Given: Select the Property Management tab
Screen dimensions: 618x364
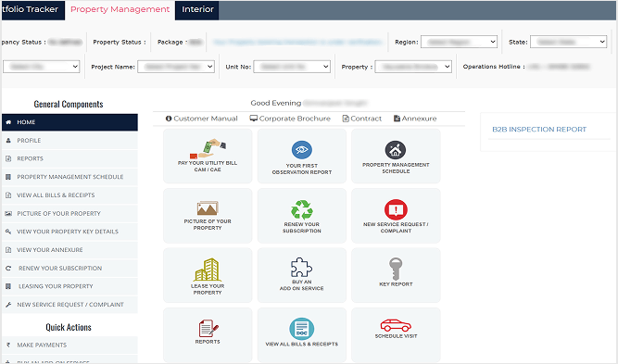Looking at the screenshot, I should coord(120,9).
